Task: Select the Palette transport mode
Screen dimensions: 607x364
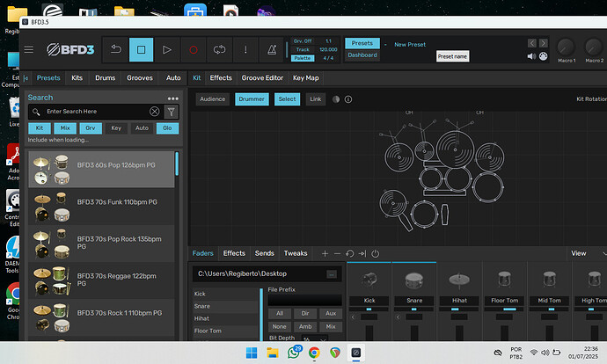Action: (303, 58)
